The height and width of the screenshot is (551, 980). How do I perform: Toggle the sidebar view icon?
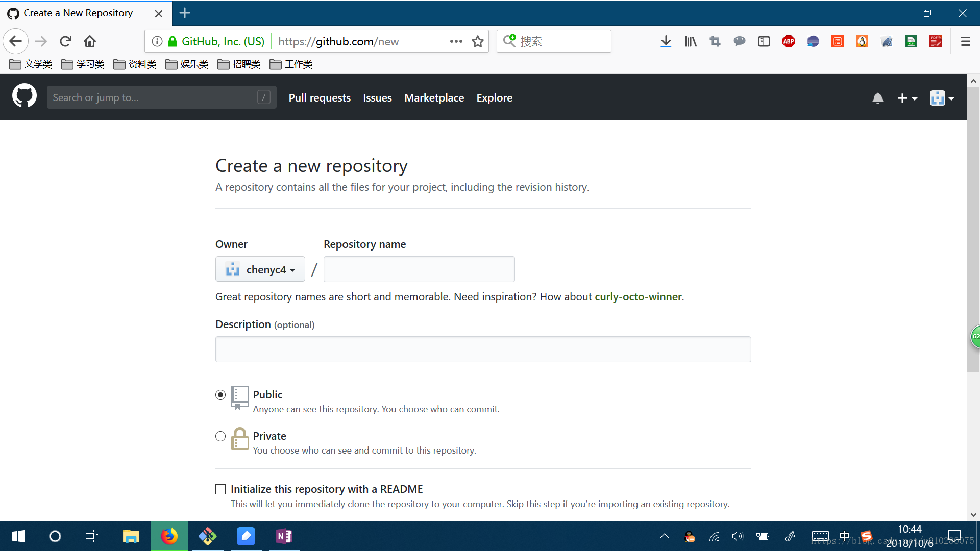coord(764,41)
